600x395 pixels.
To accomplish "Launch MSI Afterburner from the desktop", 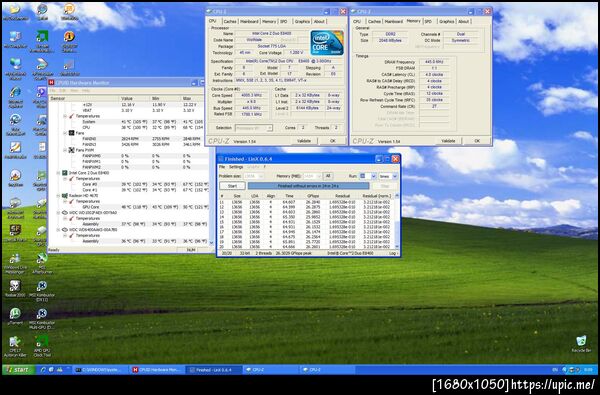I will point(41,262).
